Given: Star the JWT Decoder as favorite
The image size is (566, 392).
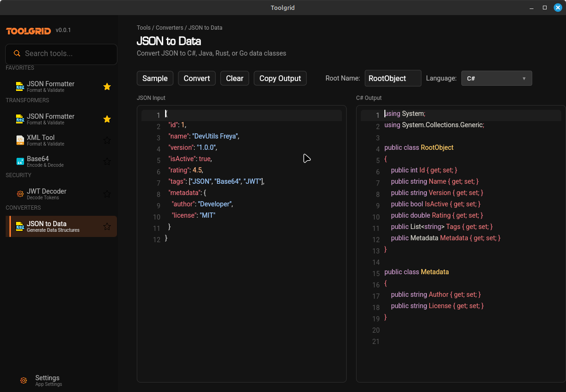Looking at the screenshot, I should (107, 194).
